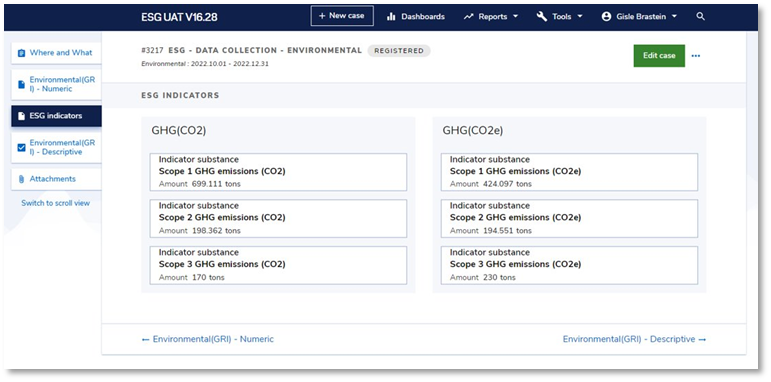Screen dimensions: 771x382
Task: Go forward to Environmental(GRI) - Descriptive page link
Action: 634,339
